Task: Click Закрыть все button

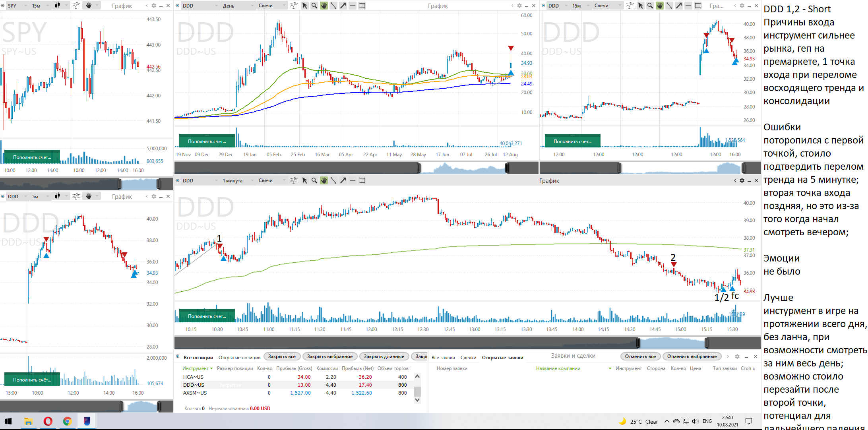Action: pos(282,356)
